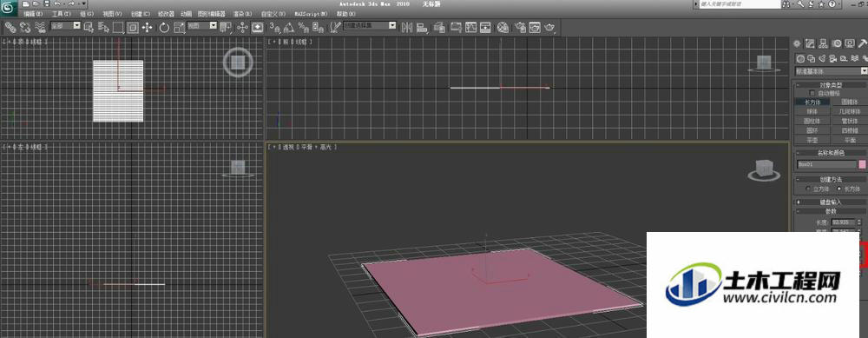Open the Edit Named Selection Sets icon
868x338 pixels.
click(334, 27)
